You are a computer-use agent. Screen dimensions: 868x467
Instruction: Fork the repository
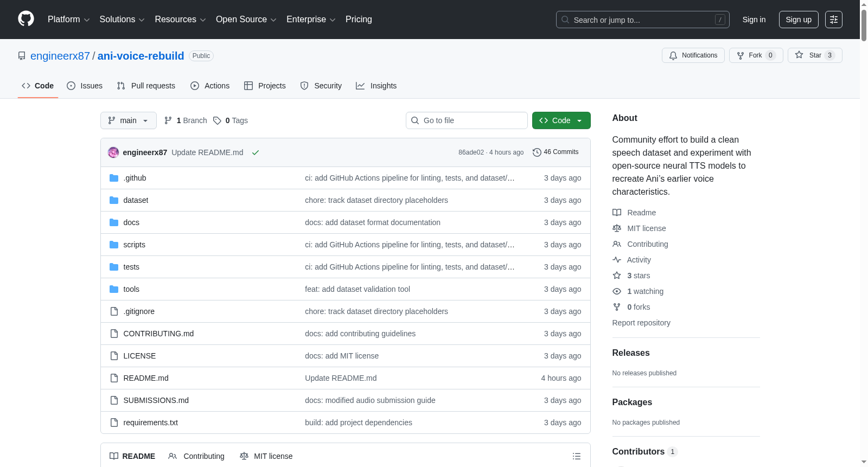click(756, 55)
